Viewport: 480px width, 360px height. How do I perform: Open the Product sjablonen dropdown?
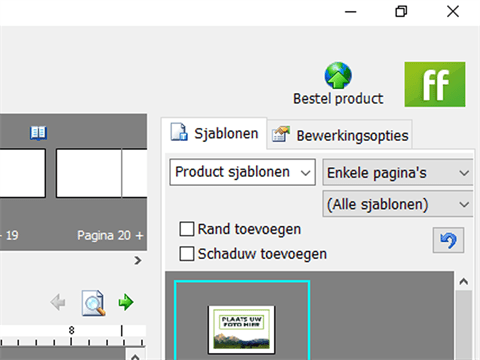[x=242, y=172]
